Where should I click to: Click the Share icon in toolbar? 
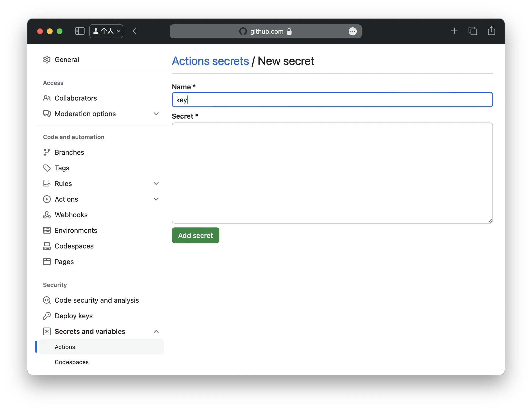491,31
